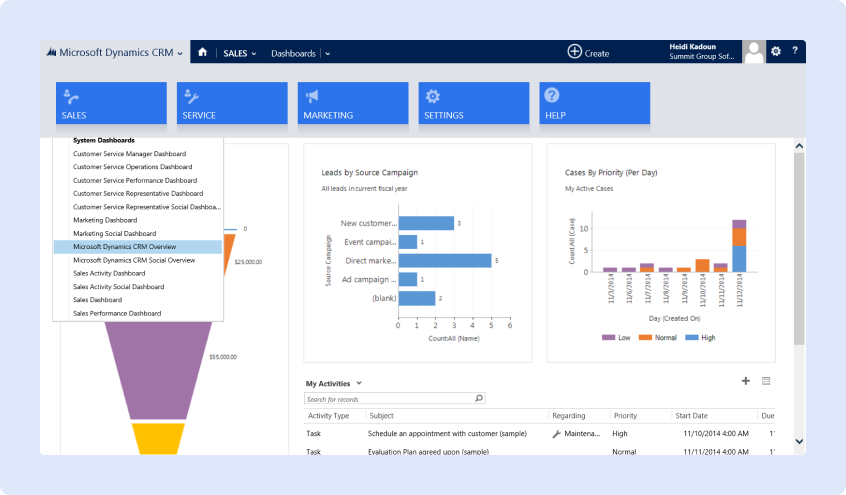
Task: Select Sales Activity Dashboard
Action: pos(109,273)
